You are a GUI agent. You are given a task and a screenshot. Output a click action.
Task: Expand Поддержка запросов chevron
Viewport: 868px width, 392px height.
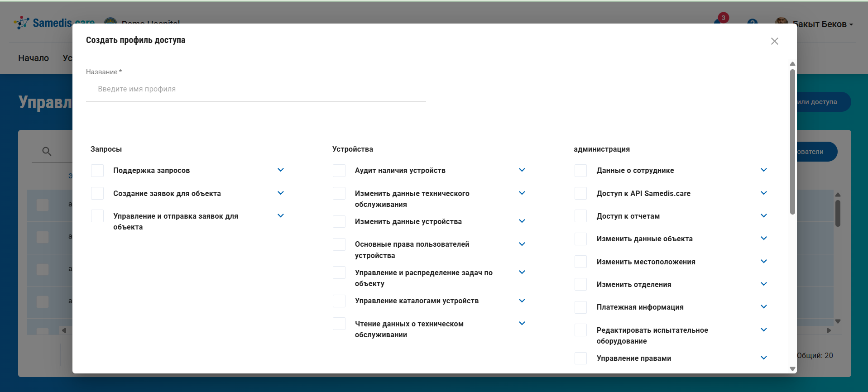pyautogui.click(x=281, y=170)
